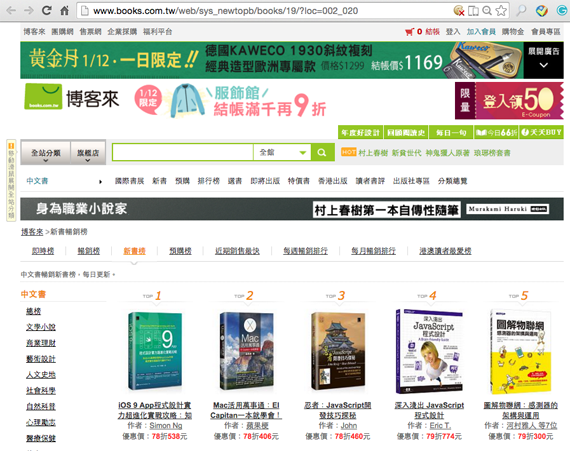The image size is (570, 451).
Task: Click the 回顧閱讀史 green button
Action: 406,133
